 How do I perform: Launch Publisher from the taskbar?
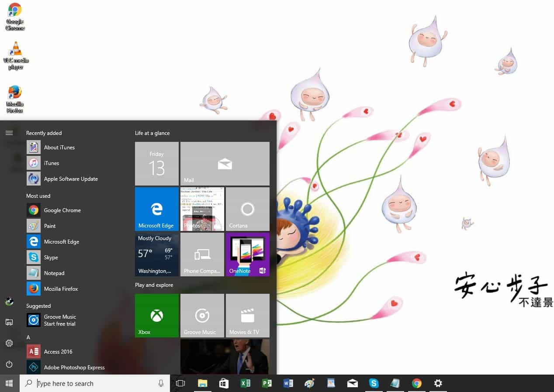click(267, 383)
